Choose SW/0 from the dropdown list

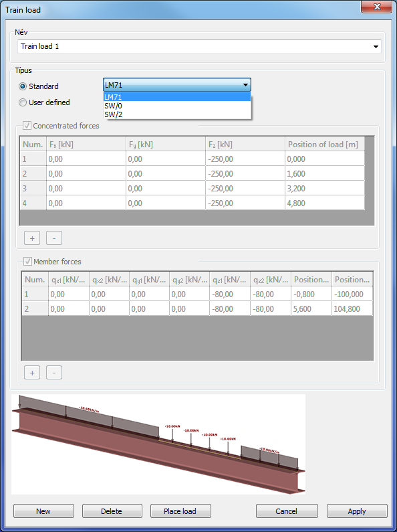pyautogui.click(x=177, y=106)
